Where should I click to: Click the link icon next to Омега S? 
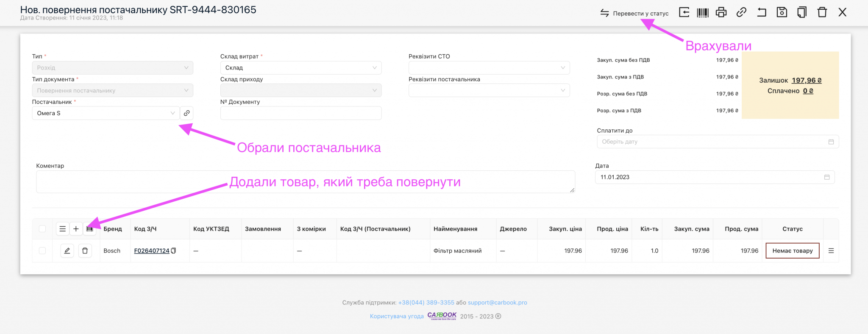click(x=186, y=113)
